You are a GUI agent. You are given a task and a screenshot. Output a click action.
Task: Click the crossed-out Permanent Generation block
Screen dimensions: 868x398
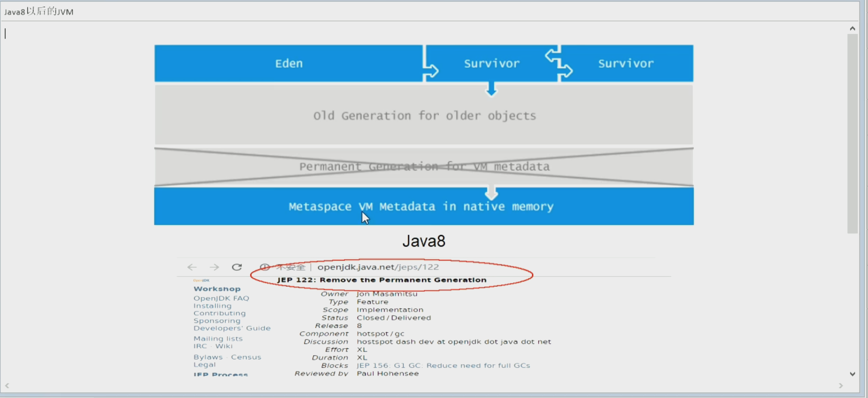[x=424, y=166]
